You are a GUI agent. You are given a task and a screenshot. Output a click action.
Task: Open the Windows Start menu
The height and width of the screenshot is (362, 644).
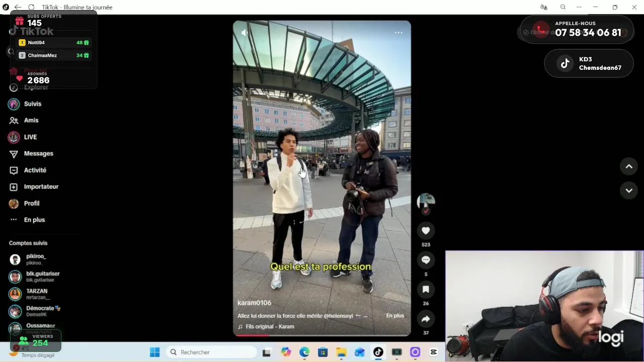[x=155, y=352]
